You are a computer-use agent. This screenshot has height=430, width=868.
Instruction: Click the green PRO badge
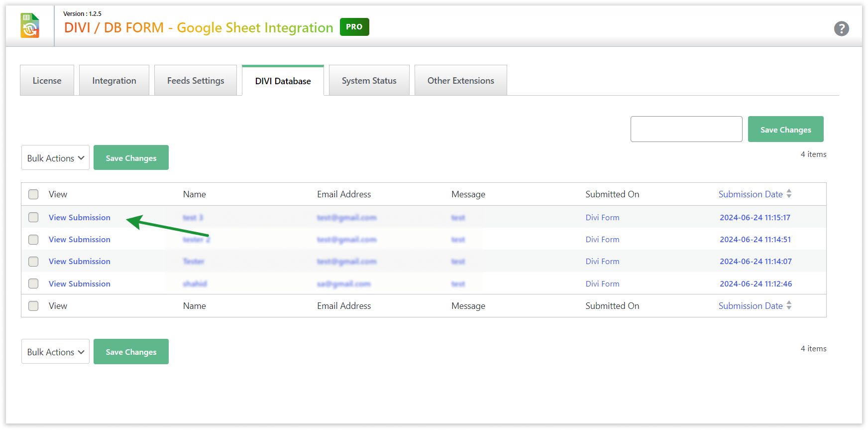click(354, 27)
